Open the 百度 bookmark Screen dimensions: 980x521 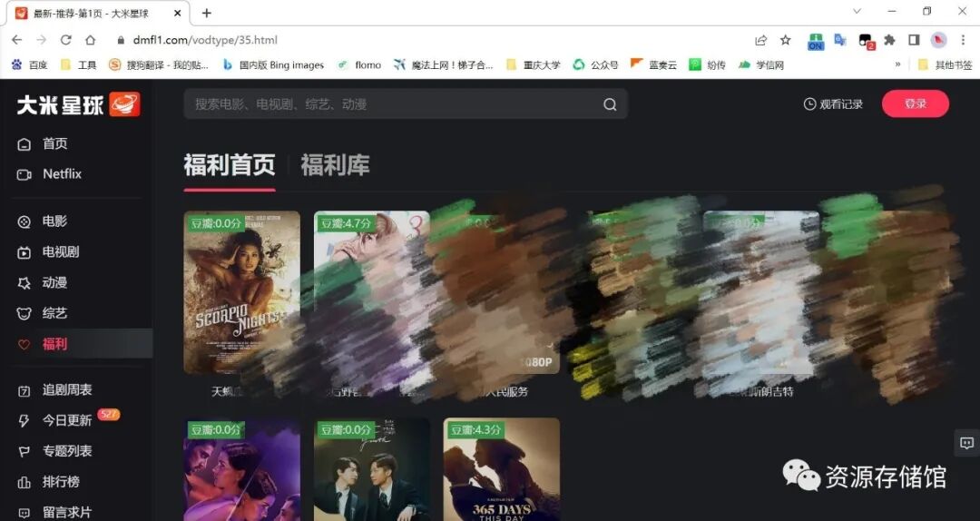pos(29,64)
